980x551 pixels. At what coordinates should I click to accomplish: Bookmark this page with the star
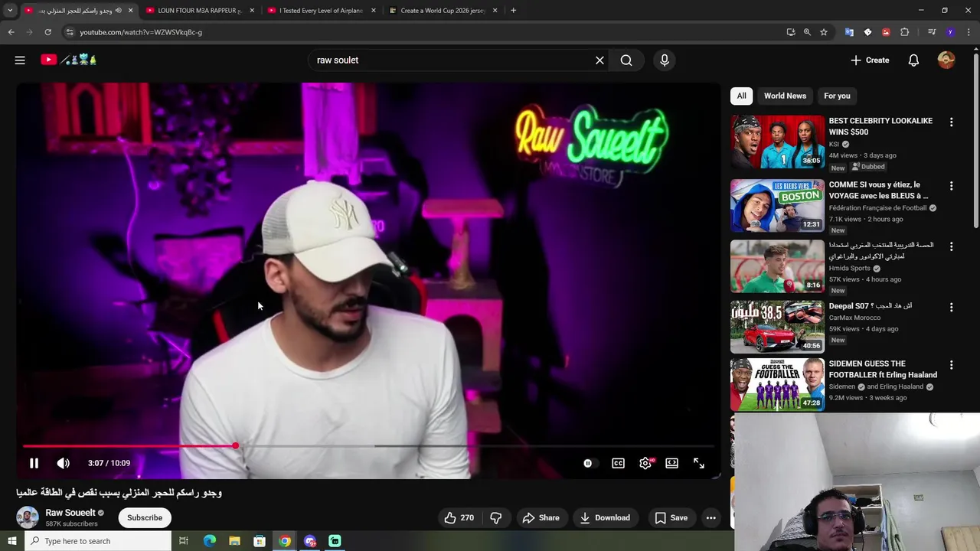tap(824, 32)
